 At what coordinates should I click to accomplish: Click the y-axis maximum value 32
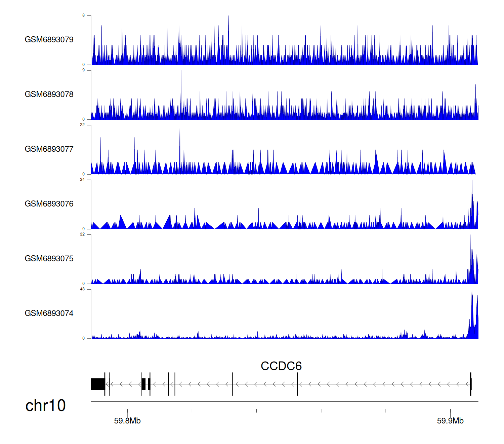[82, 234]
